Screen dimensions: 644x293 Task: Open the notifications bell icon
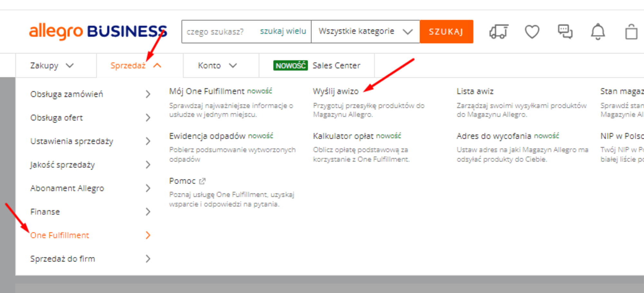tap(598, 32)
